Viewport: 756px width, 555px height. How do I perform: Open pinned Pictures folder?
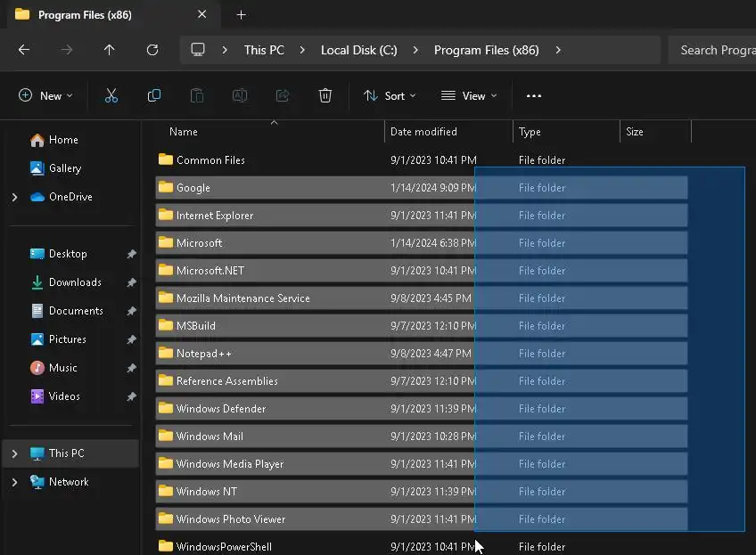pyautogui.click(x=67, y=339)
